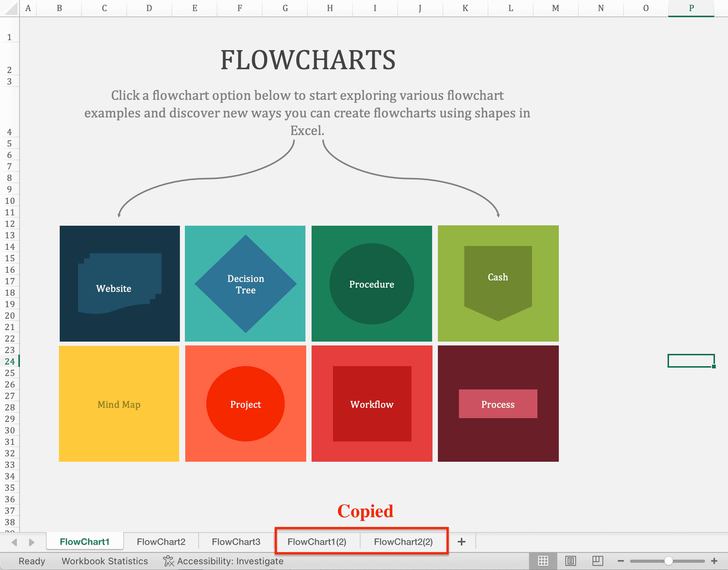Select column M header
The height and width of the screenshot is (570, 728).
click(x=556, y=8)
